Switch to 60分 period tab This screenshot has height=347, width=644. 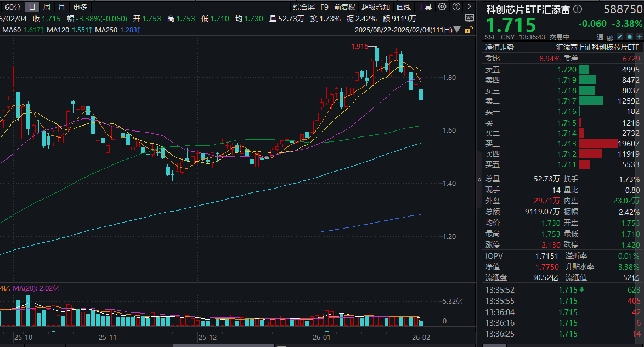click(13, 7)
